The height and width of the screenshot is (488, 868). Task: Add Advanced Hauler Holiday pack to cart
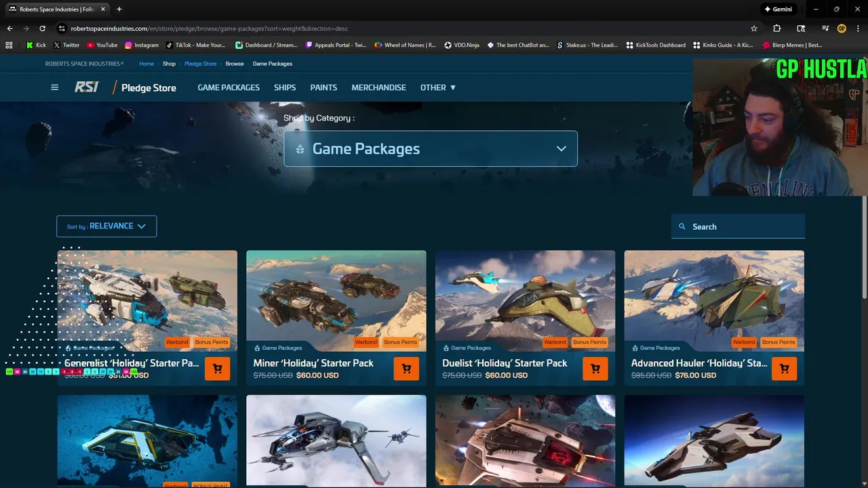pyautogui.click(x=785, y=369)
